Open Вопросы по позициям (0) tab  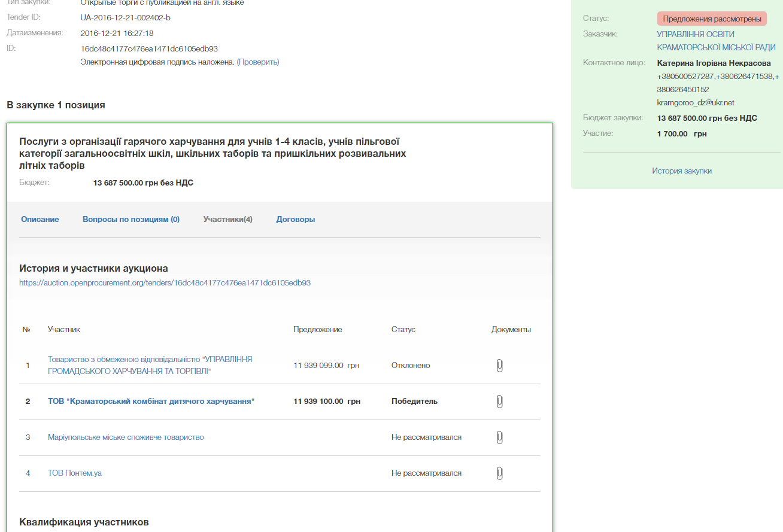131,220
